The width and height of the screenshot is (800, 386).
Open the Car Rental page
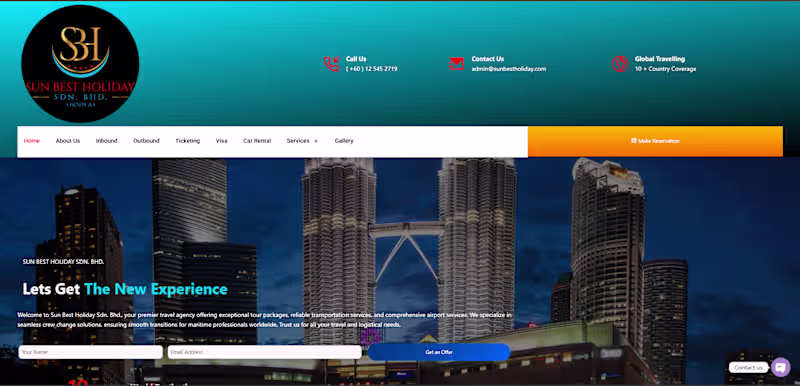[x=257, y=141]
